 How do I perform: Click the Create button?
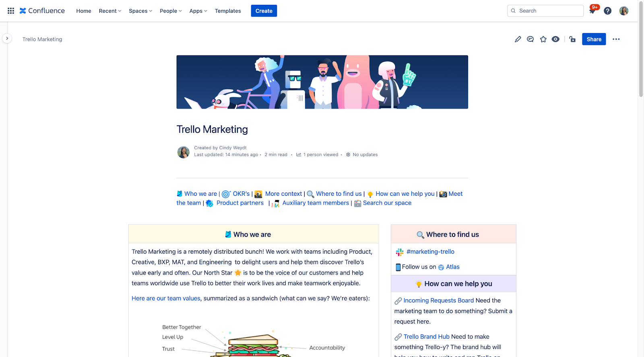pyautogui.click(x=264, y=11)
